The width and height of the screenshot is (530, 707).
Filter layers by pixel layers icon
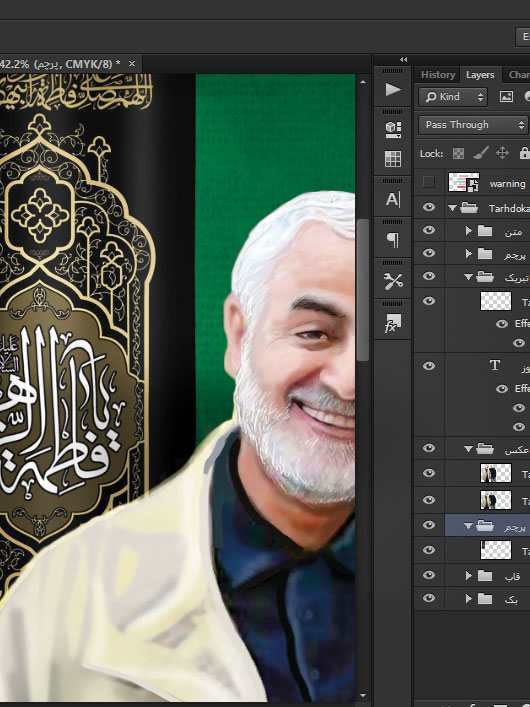click(506, 96)
